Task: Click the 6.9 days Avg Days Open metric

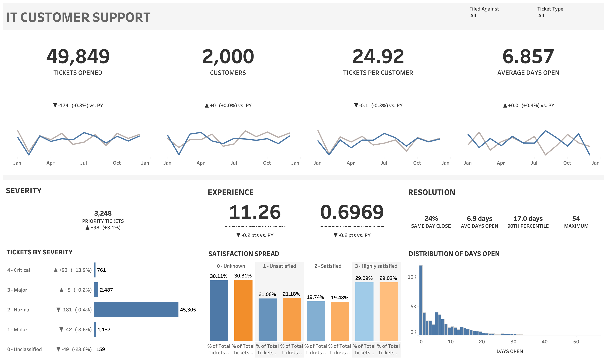Action: (479, 222)
